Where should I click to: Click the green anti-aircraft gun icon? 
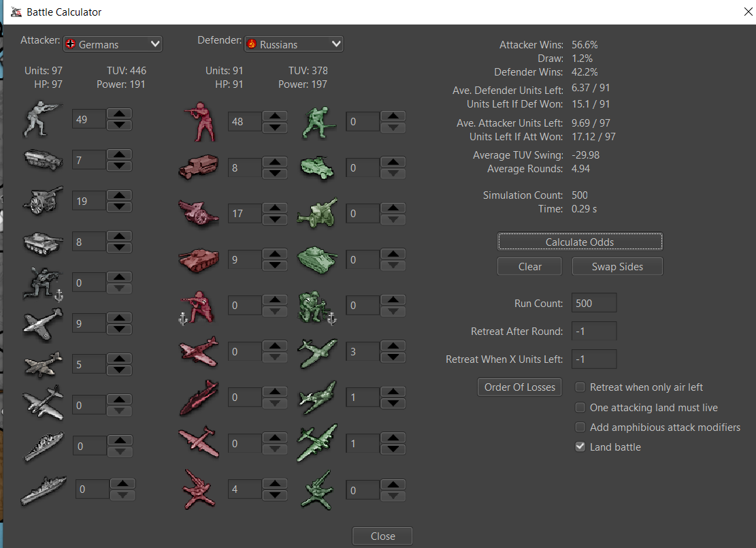pyautogui.click(x=316, y=490)
